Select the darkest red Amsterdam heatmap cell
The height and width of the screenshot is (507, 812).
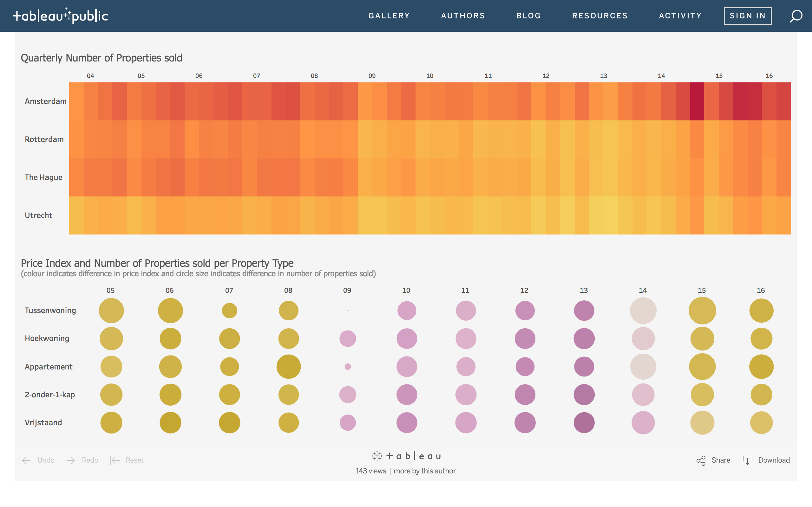(697, 101)
